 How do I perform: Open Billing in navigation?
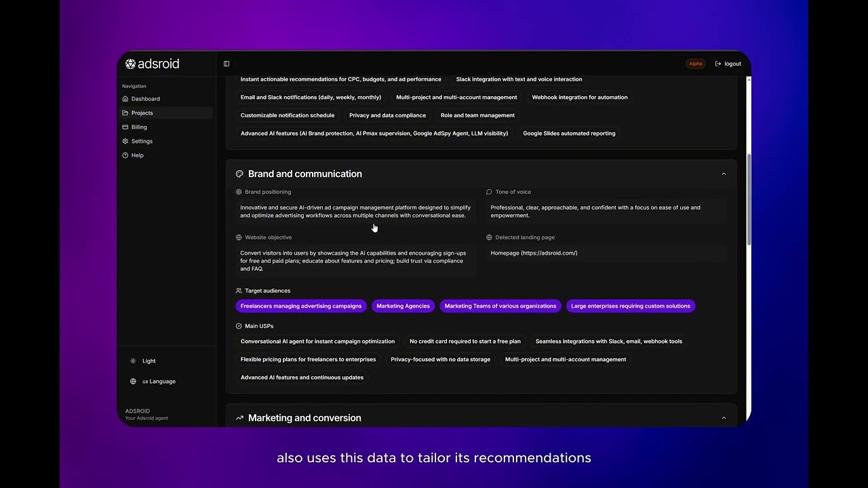point(166,127)
